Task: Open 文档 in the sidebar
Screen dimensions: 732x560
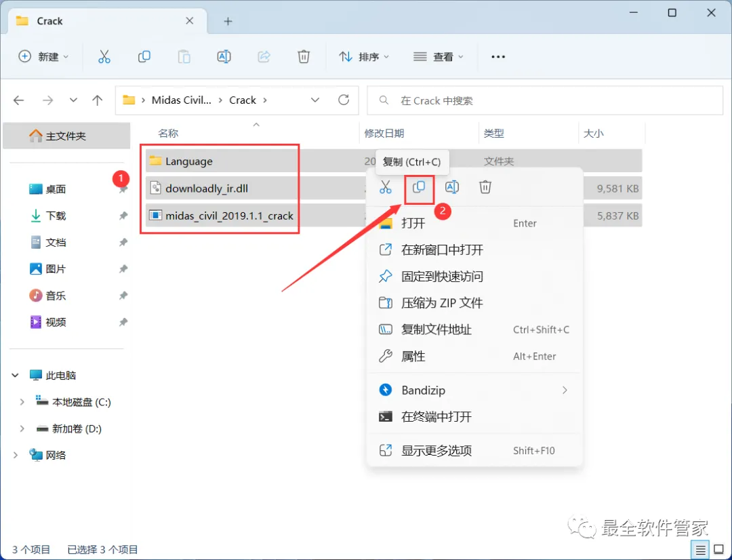Action: coord(56,243)
